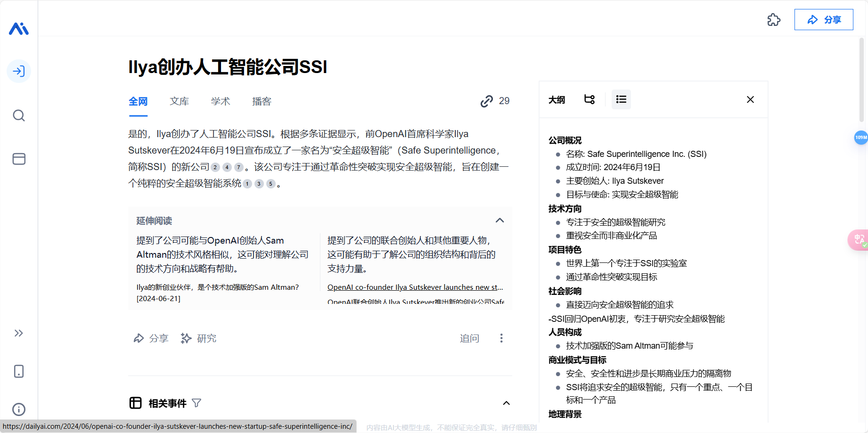
Task: Open the mobile app icon in sidebar
Action: [x=19, y=371]
